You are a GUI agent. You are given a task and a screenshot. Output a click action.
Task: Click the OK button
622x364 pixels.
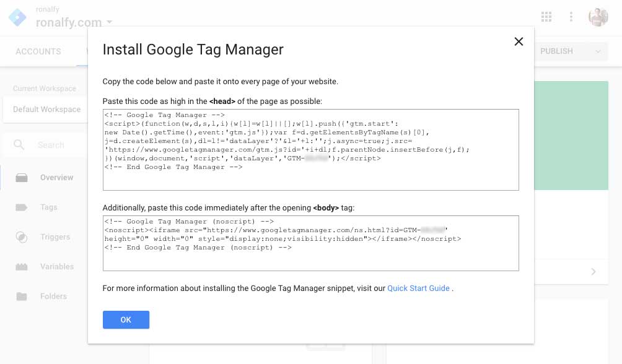click(x=126, y=319)
